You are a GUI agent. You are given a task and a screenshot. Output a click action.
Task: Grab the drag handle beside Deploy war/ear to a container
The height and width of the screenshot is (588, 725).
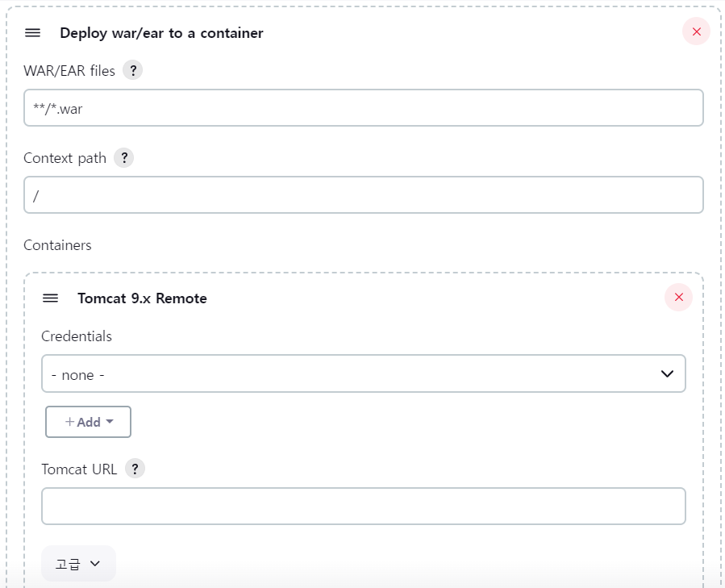coord(32,33)
